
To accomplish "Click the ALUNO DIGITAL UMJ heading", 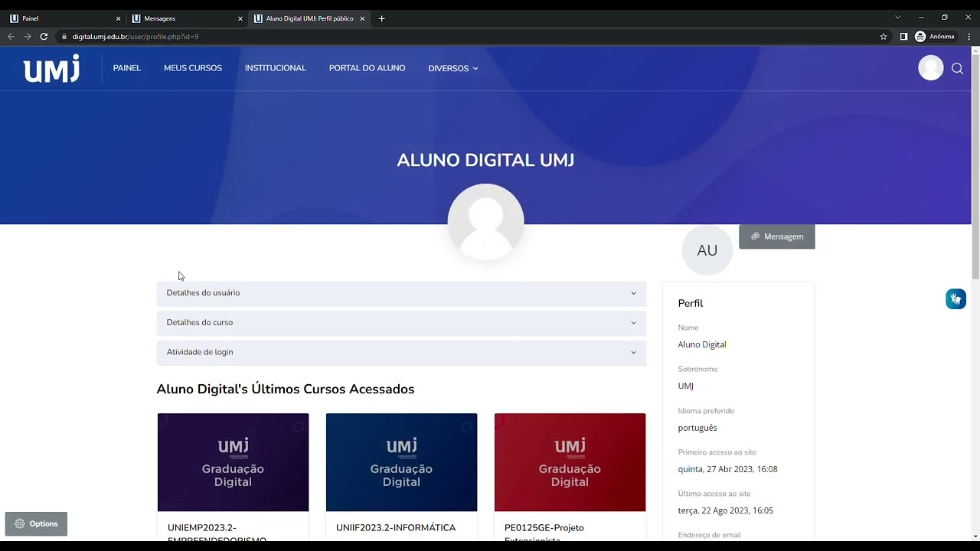I will point(485,160).
